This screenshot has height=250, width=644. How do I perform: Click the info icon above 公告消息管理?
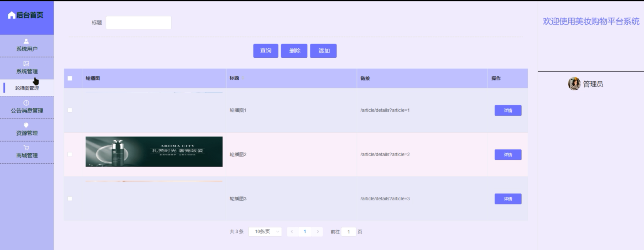pos(26,103)
